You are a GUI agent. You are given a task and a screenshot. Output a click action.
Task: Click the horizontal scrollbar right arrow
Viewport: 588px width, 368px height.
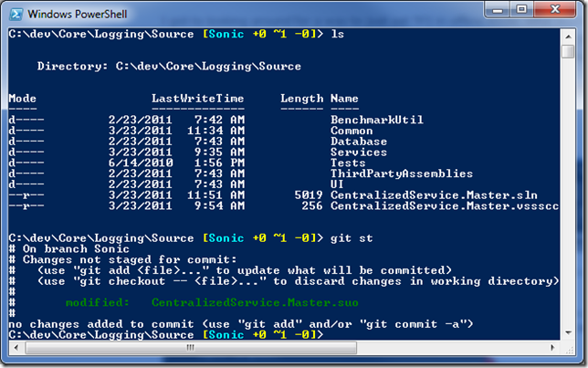[552, 348]
